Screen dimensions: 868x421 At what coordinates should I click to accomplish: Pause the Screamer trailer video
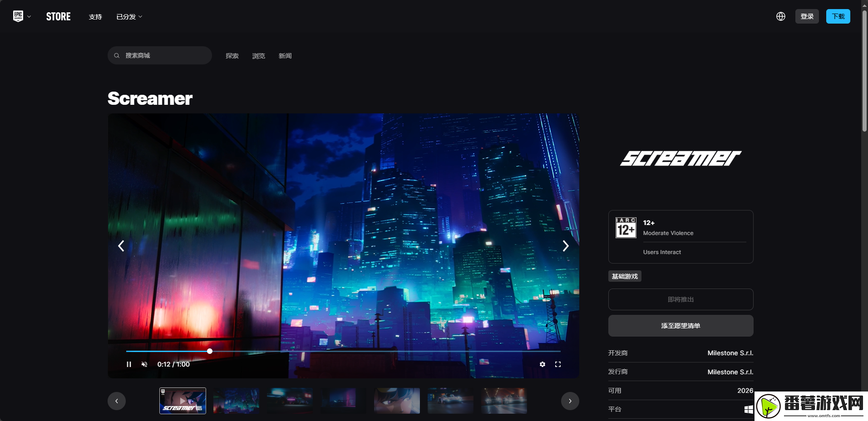point(129,364)
